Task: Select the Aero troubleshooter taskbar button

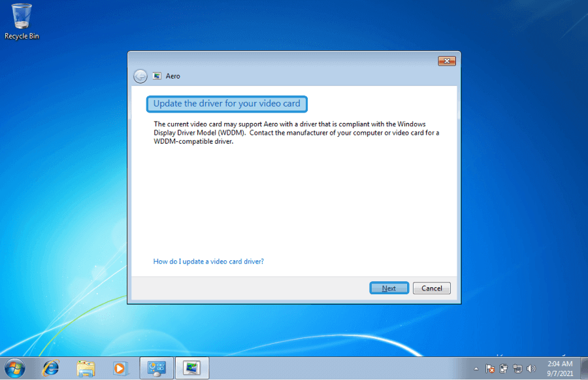Action: 192,368
